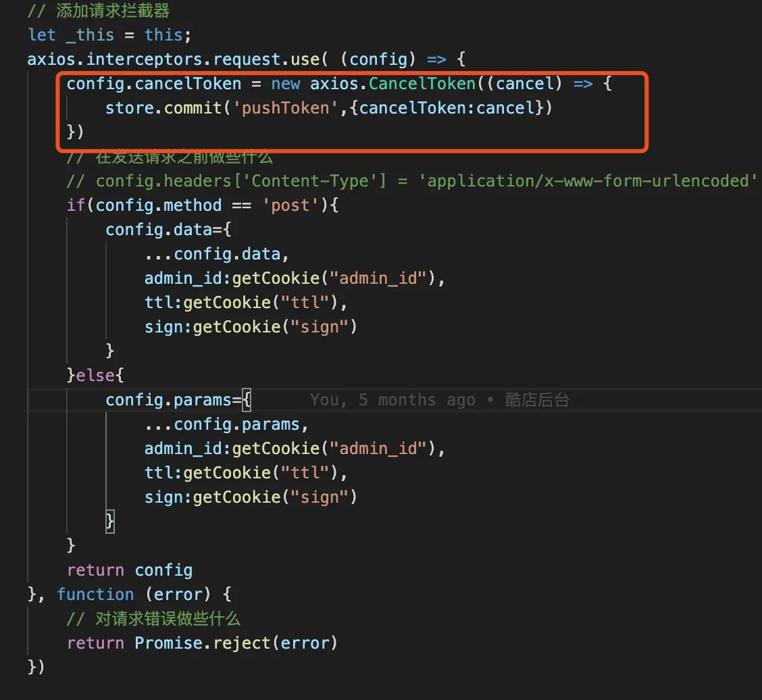Screen dimensions: 762x700
Task: Click the 'config.params={' line
Action: (x=178, y=399)
